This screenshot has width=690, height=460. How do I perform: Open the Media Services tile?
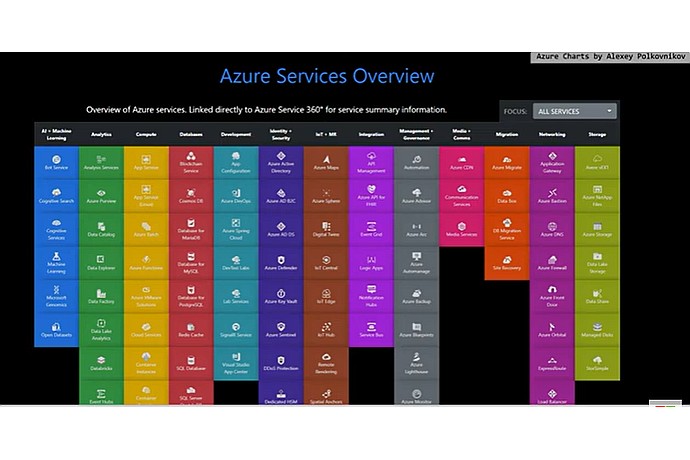coord(461,230)
